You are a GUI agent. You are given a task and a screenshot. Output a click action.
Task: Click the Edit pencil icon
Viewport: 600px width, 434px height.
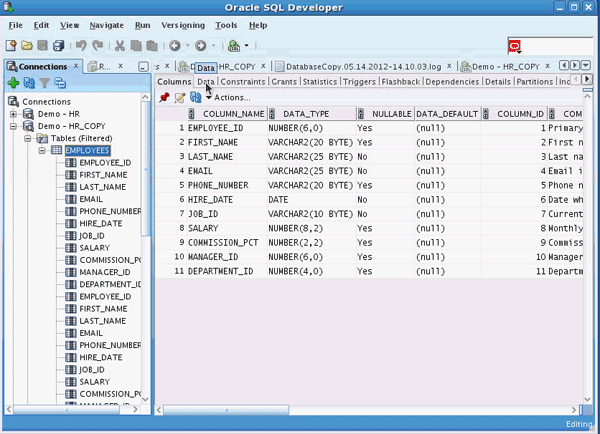pos(180,98)
